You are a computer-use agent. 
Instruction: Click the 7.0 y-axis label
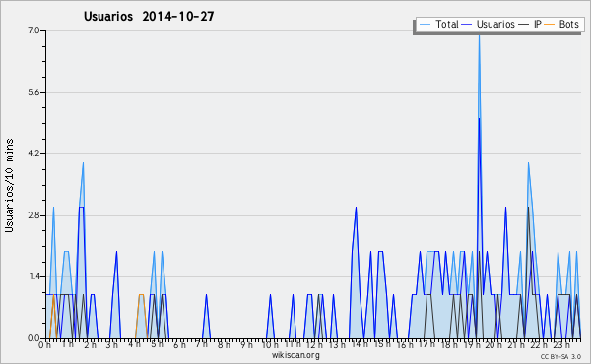[x=33, y=30]
